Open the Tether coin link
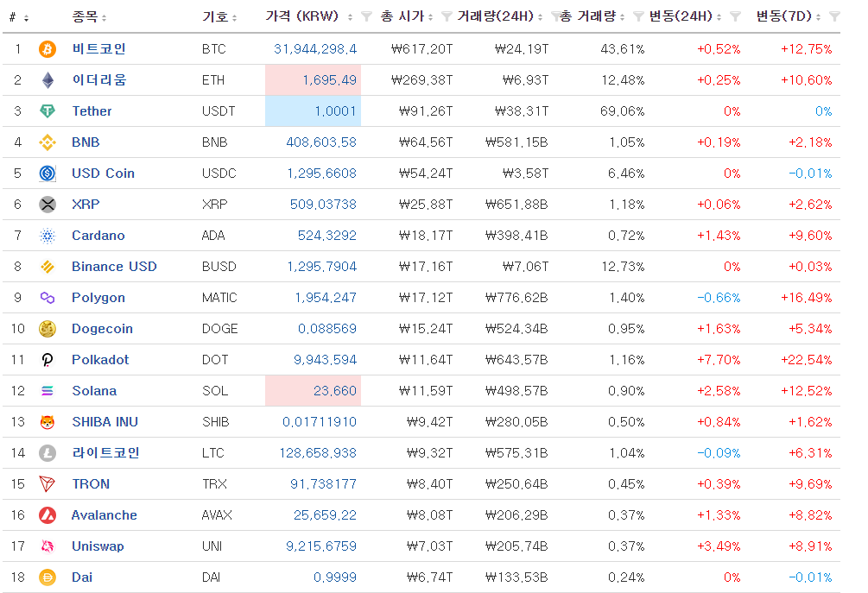Viewport: 868px width, 593px height. (x=92, y=111)
